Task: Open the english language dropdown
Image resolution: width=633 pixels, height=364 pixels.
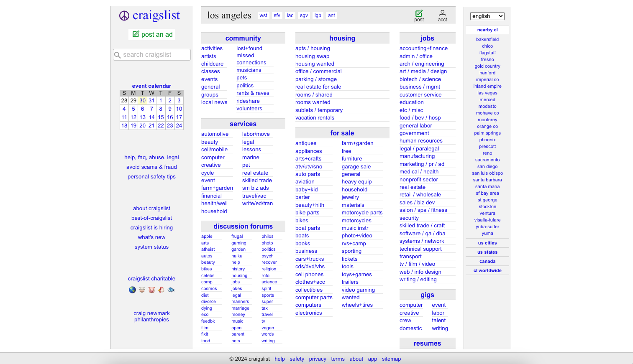Action: click(487, 16)
